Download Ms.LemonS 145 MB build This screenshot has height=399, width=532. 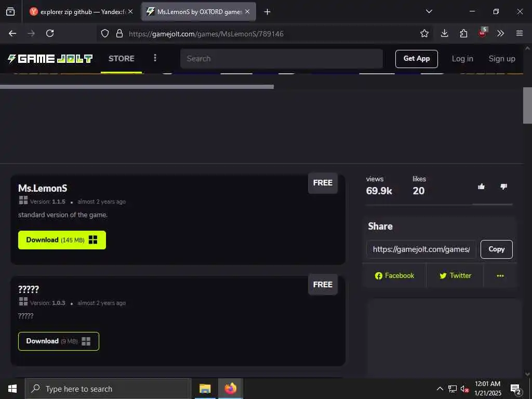point(62,240)
